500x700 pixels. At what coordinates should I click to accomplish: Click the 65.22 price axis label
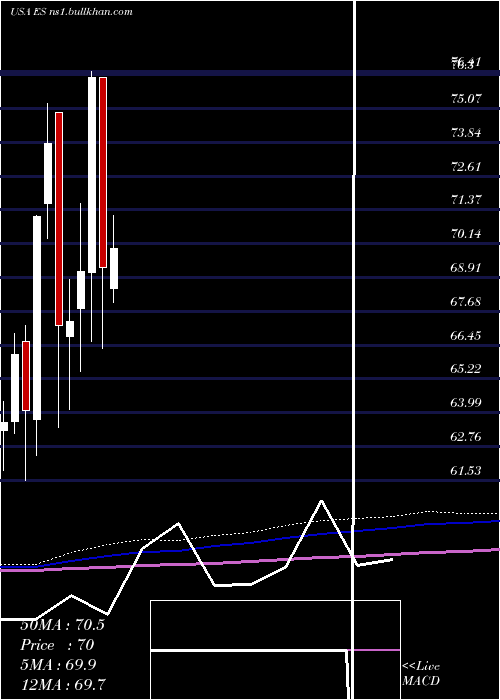[x=467, y=369]
